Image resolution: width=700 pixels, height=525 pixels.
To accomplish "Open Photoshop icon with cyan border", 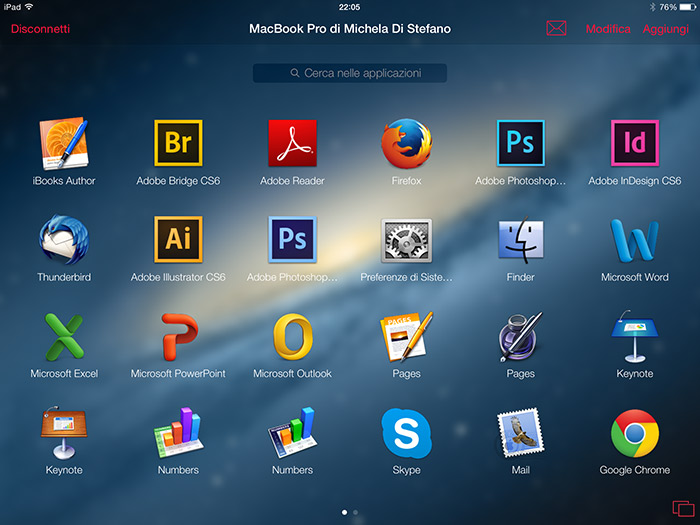I will tap(521, 143).
